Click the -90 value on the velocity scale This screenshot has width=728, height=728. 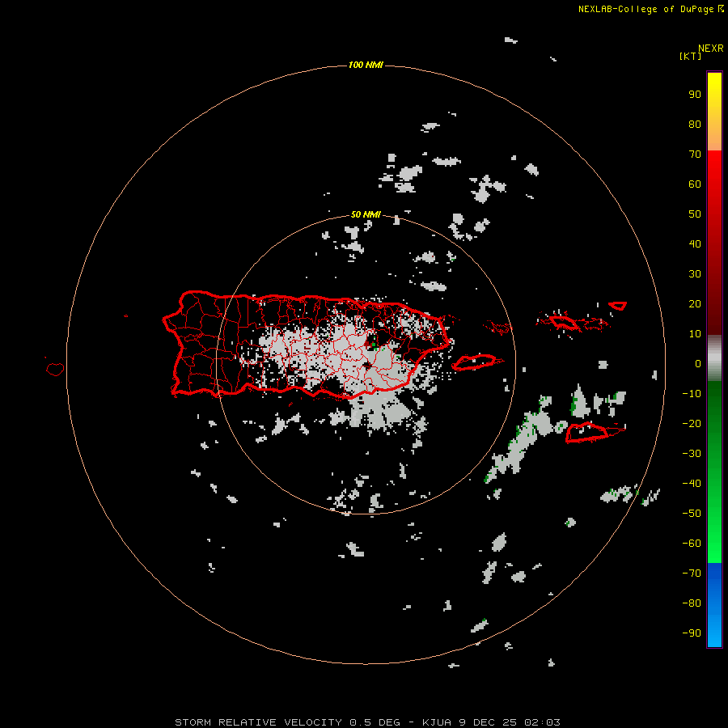(692, 633)
